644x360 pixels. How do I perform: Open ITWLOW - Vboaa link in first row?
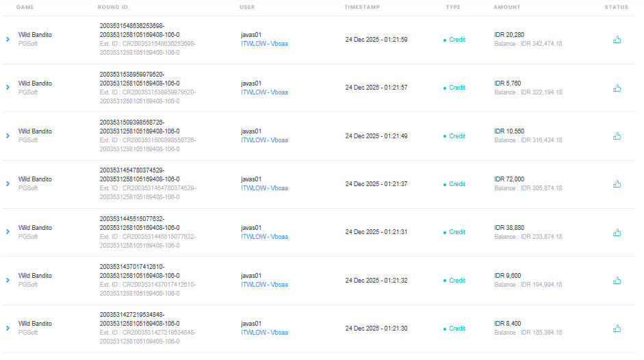pyautogui.click(x=264, y=44)
